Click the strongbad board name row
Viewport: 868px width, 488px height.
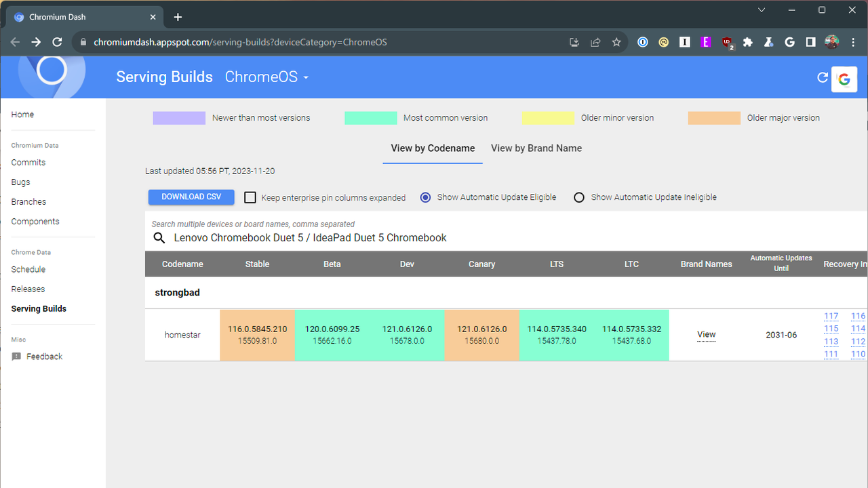point(507,293)
